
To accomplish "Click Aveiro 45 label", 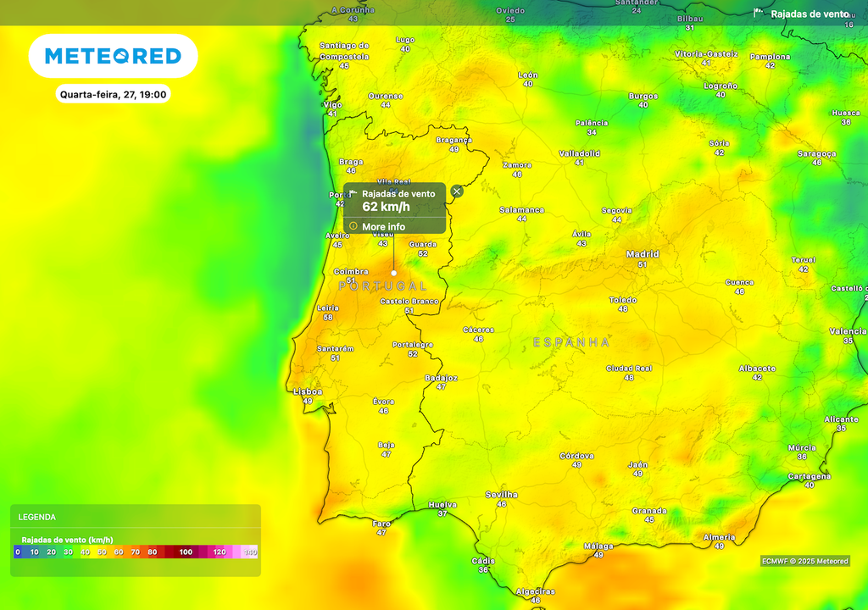I will point(337,241).
